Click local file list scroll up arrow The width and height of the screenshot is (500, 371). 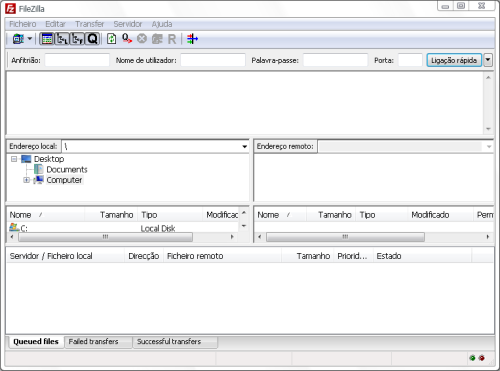click(x=244, y=212)
